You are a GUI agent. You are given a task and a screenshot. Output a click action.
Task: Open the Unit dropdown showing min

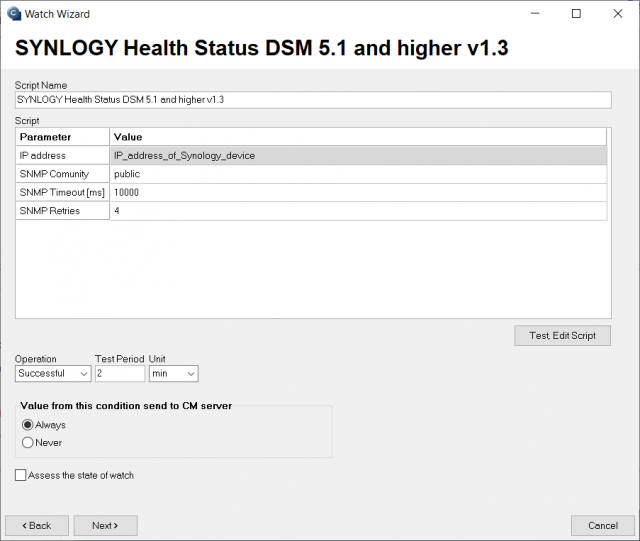coord(173,374)
